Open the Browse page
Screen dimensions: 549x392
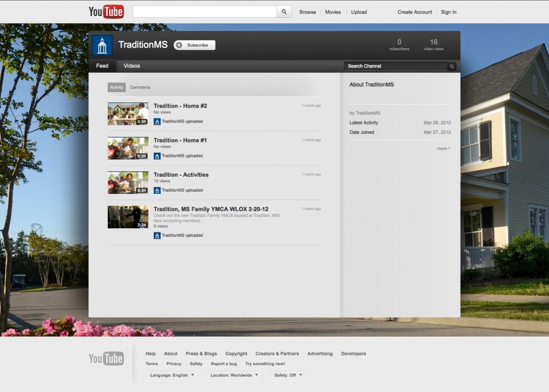point(307,12)
